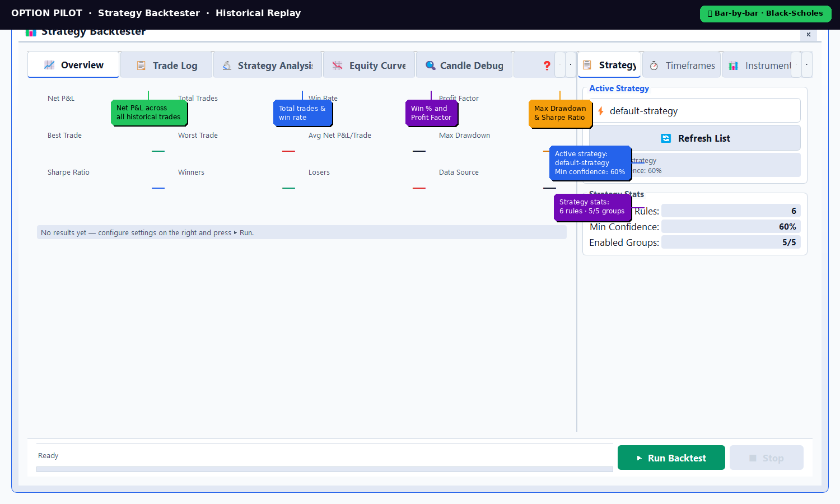The image size is (840, 504).
Task: Open the Strategy Analysis tab
Action: (x=268, y=66)
